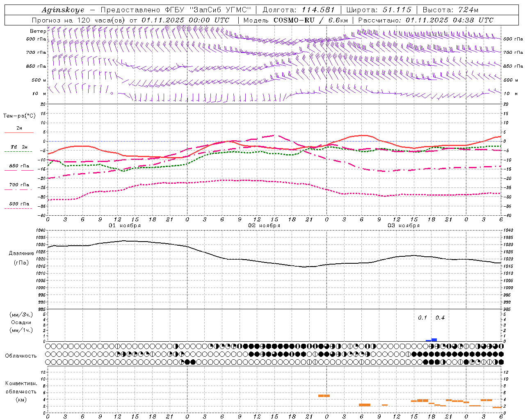Click the 0.4 precipitation amount value
This screenshot has width=525, height=420.
440,318
